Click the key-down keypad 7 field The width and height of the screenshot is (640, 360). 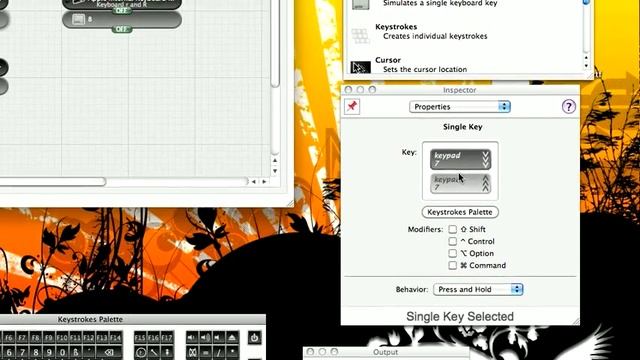pos(460,159)
